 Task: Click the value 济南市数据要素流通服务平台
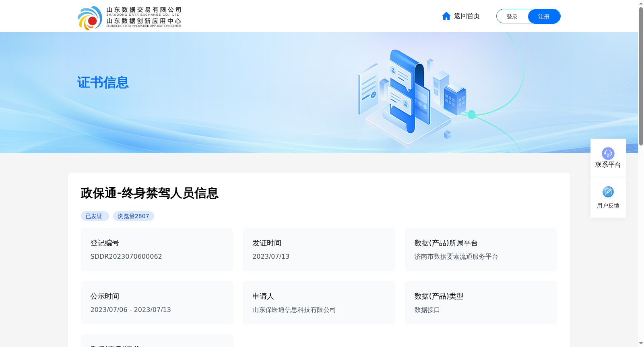456,257
